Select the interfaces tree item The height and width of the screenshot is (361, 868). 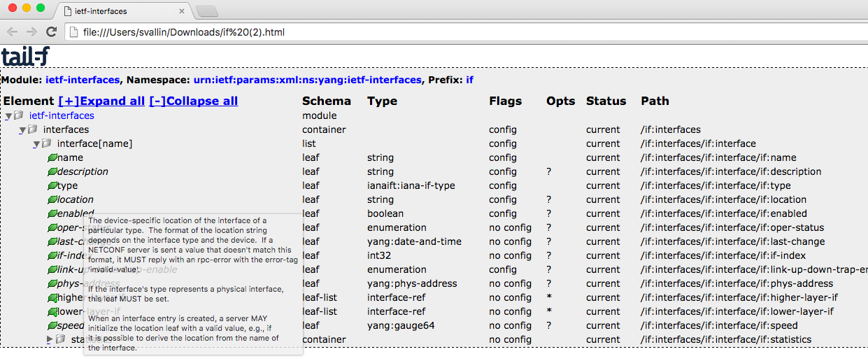point(66,129)
